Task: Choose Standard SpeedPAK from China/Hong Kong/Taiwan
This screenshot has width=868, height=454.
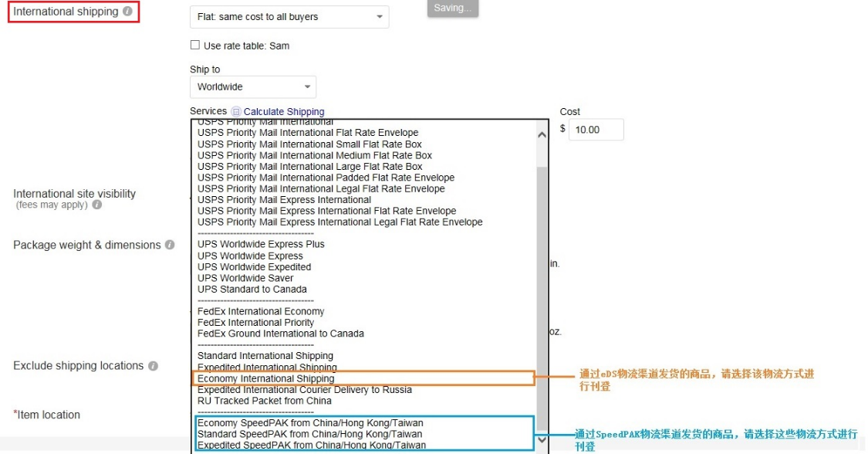Action: pos(310,434)
